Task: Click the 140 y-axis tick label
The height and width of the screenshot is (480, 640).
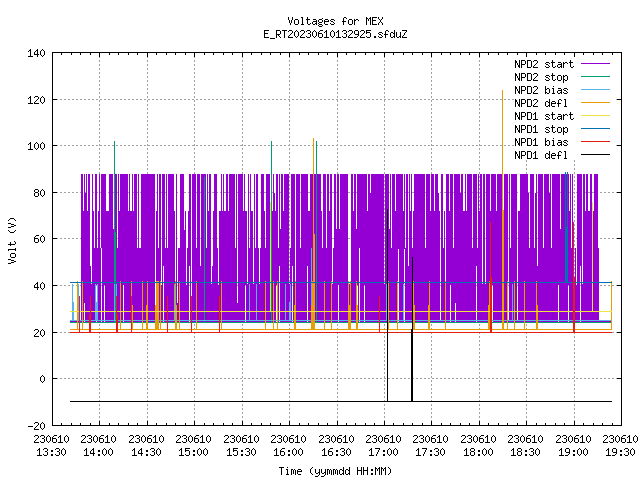Action: pyautogui.click(x=36, y=53)
